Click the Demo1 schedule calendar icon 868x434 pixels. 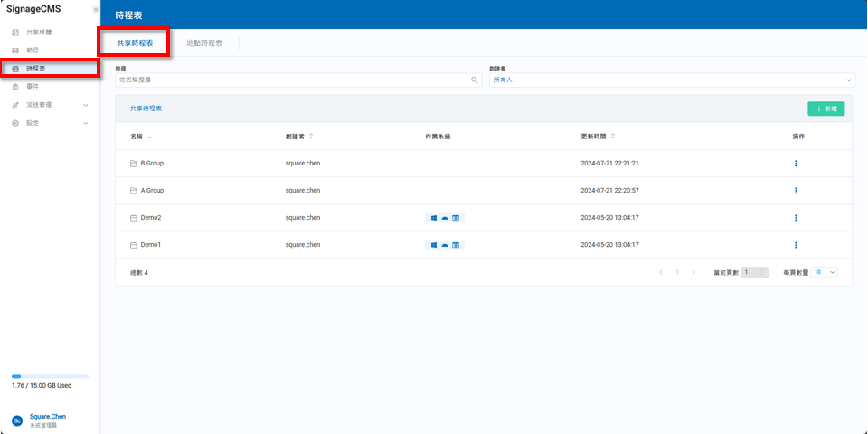click(x=134, y=245)
